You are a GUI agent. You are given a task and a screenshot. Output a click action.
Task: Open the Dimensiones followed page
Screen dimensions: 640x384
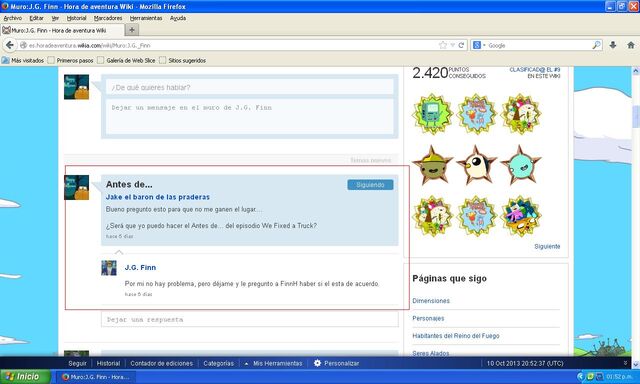[x=431, y=300]
